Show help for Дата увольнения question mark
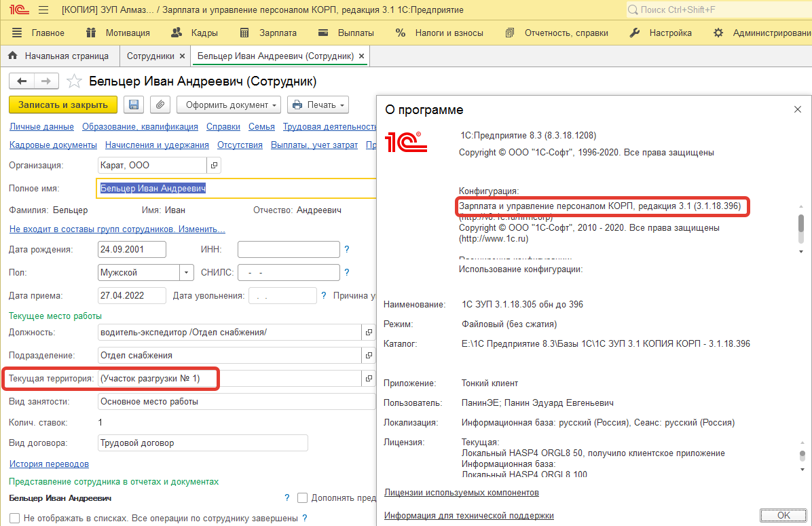This screenshot has width=812, height=526. [324, 296]
